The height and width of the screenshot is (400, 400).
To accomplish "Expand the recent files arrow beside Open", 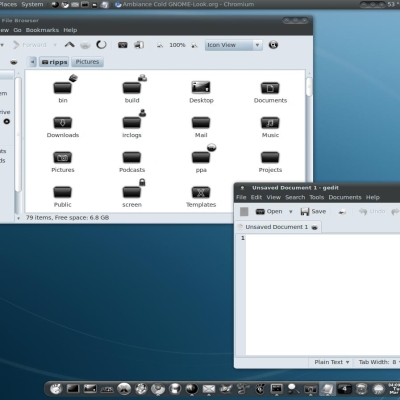I will (291, 212).
